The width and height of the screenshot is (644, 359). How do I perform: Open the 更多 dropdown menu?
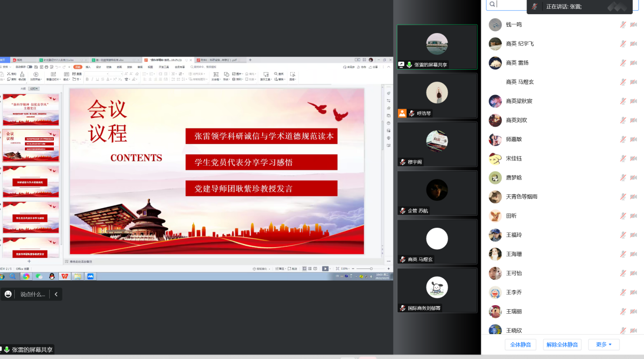pos(603,345)
